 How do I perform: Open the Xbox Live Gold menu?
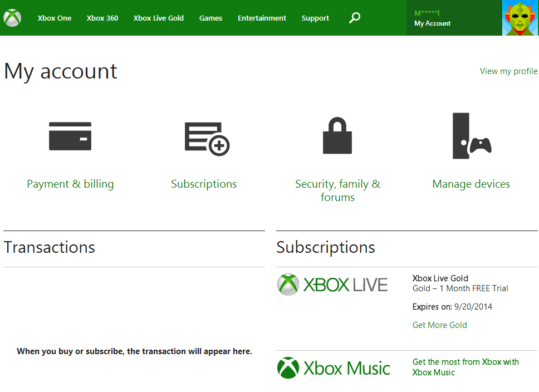click(x=159, y=18)
